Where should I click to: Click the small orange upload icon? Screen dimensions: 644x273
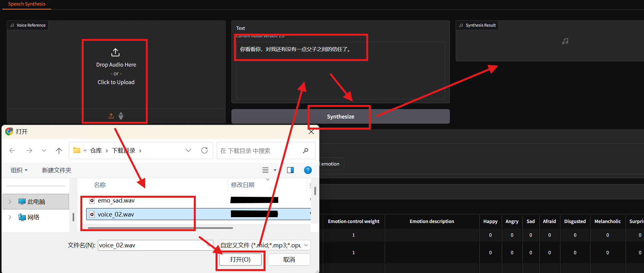point(111,116)
